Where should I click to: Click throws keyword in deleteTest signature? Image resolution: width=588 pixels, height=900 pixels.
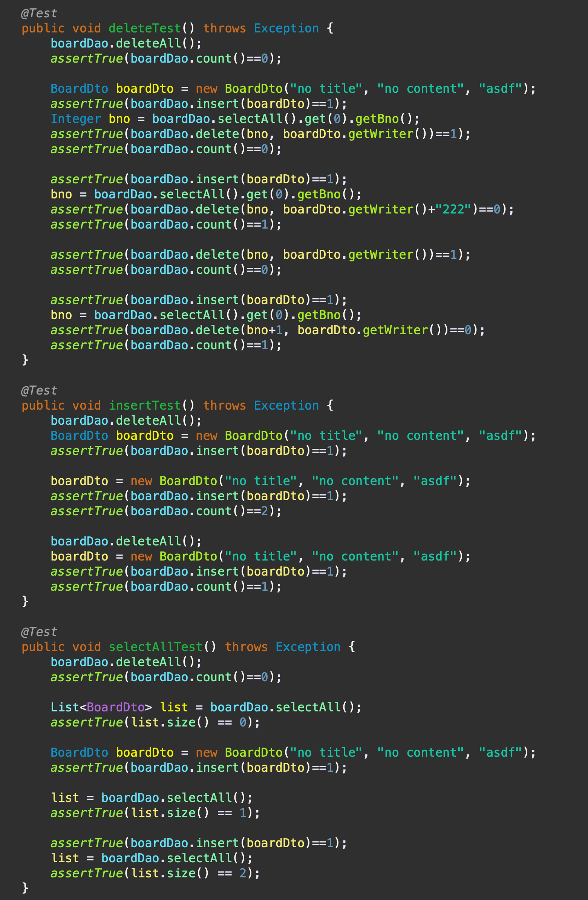(x=225, y=28)
